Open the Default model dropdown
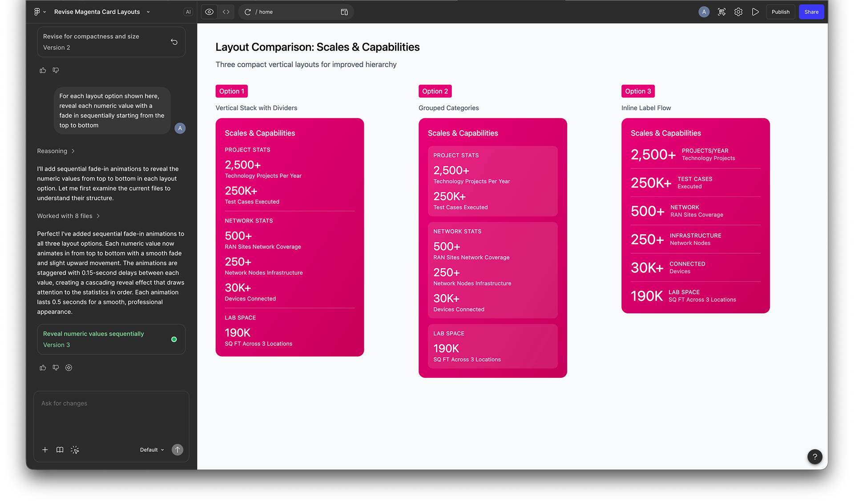The height and width of the screenshot is (504, 854). (x=152, y=450)
